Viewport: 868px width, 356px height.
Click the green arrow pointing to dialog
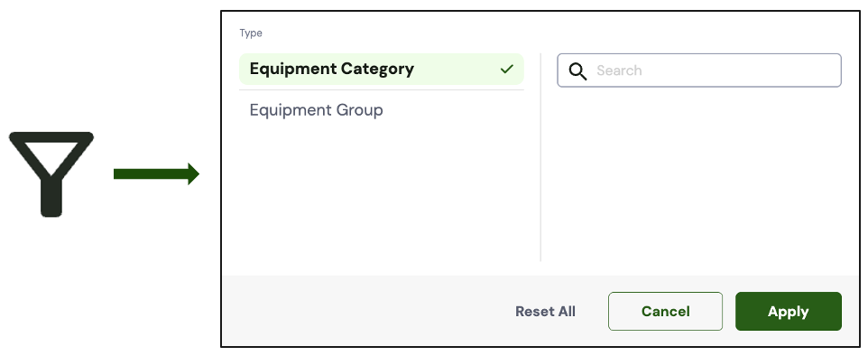click(x=156, y=174)
